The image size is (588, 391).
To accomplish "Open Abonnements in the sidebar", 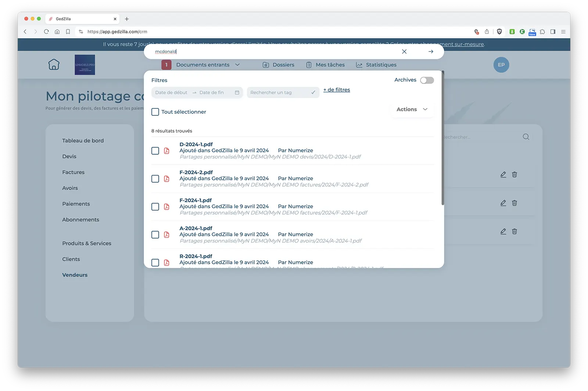I will pos(81,219).
